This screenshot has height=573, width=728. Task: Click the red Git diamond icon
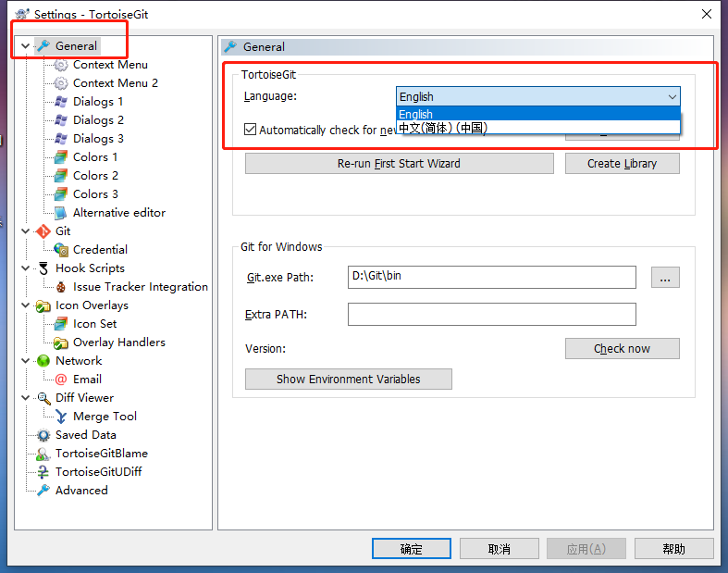pos(43,231)
